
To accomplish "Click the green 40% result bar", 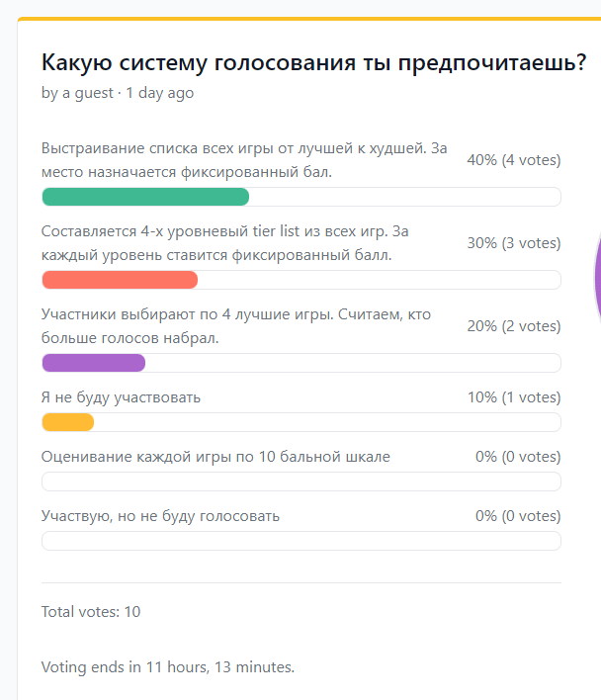I will pos(145,197).
